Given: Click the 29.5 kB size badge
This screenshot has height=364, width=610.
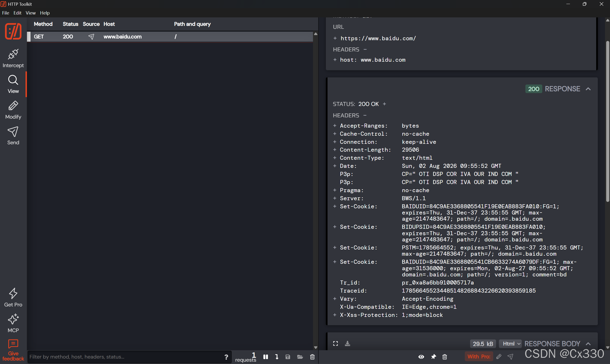Looking at the screenshot, I should tap(483, 344).
